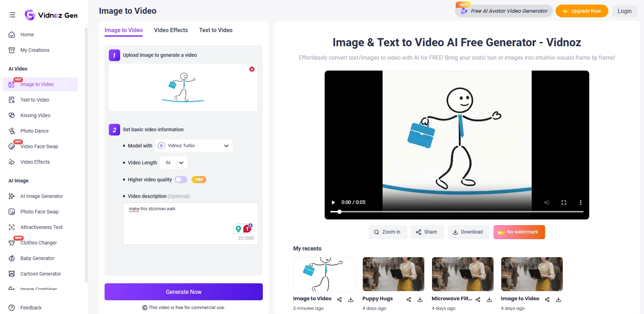The image size is (644, 314).
Task: Click the red badge icon in description box
Action: (248, 228)
